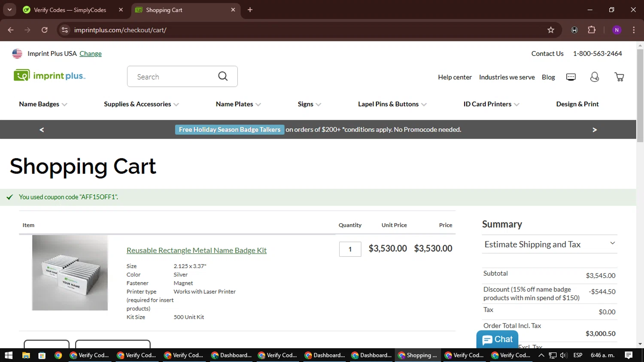Screen dimensions: 644x362
Task: Open Microsoft Store from taskbar
Action: tap(42, 355)
